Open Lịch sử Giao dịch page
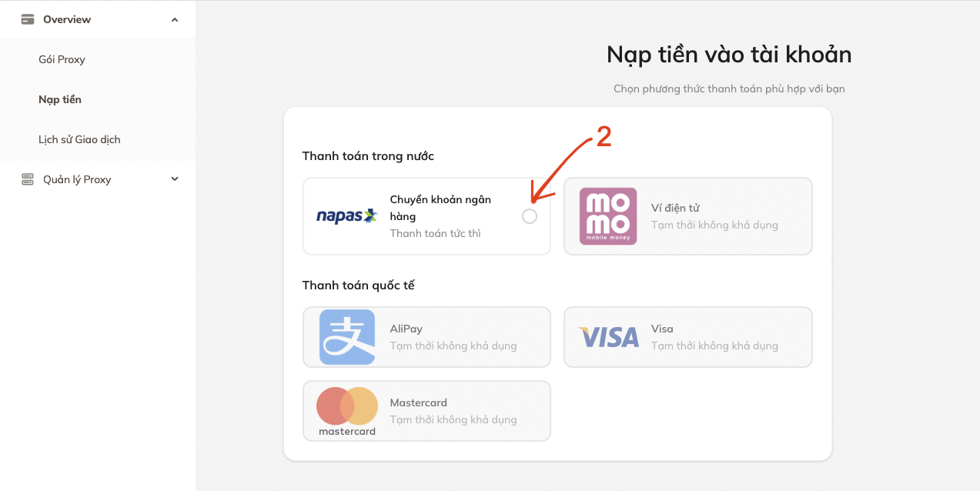 (79, 139)
